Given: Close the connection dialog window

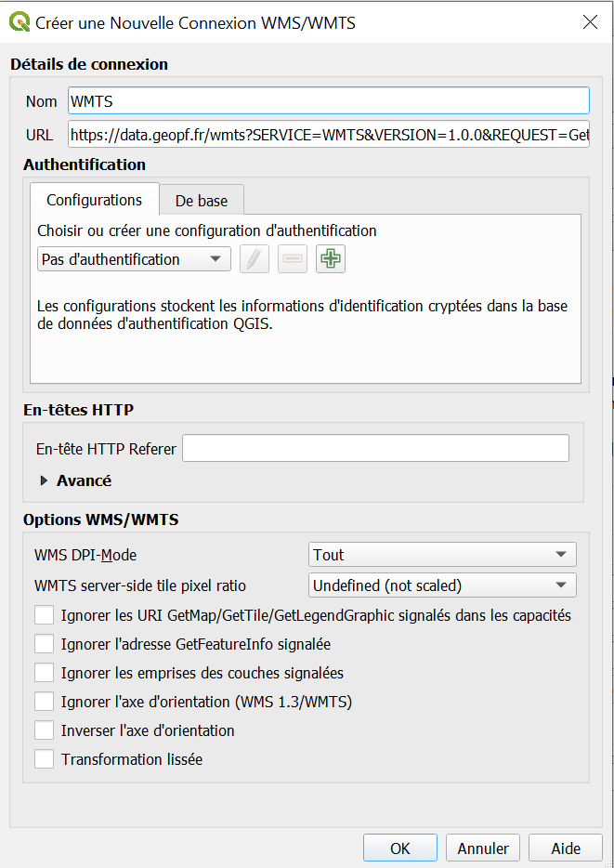Looking at the screenshot, I should click(590, 22).
